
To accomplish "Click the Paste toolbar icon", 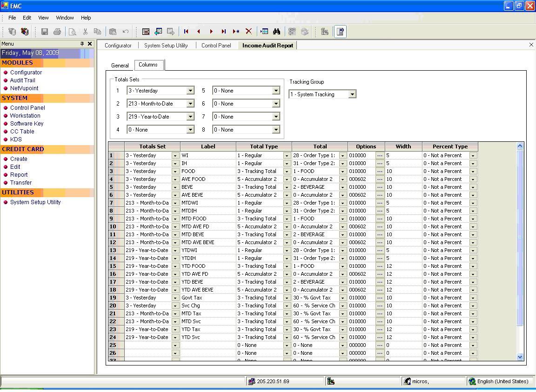I will pyautogui.click(x=113, y=31).
